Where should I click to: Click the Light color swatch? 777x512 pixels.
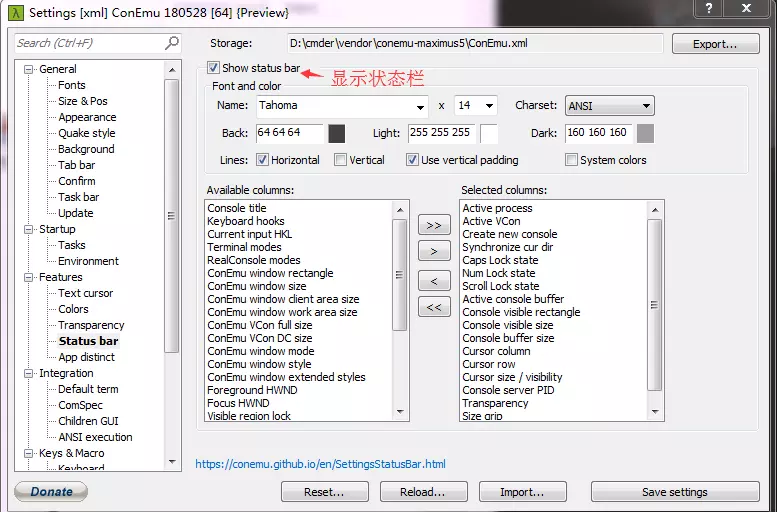pyautogui.click(x=489, y=134)
